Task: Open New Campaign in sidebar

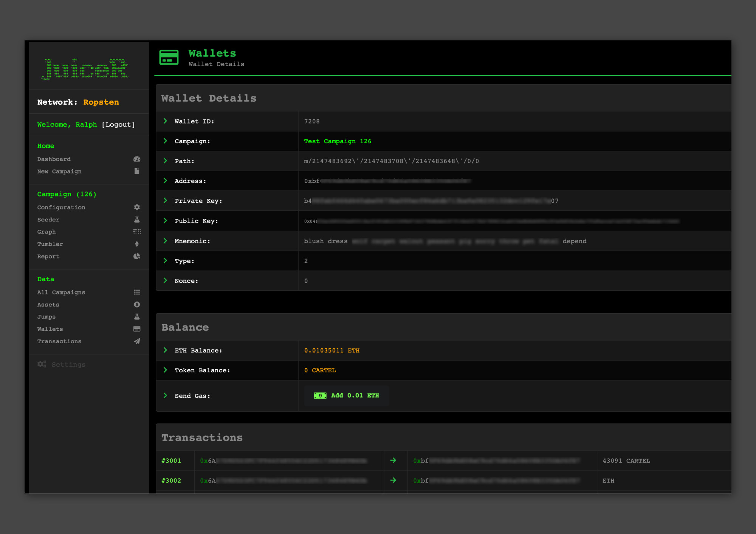Action: tap(59, 171)
